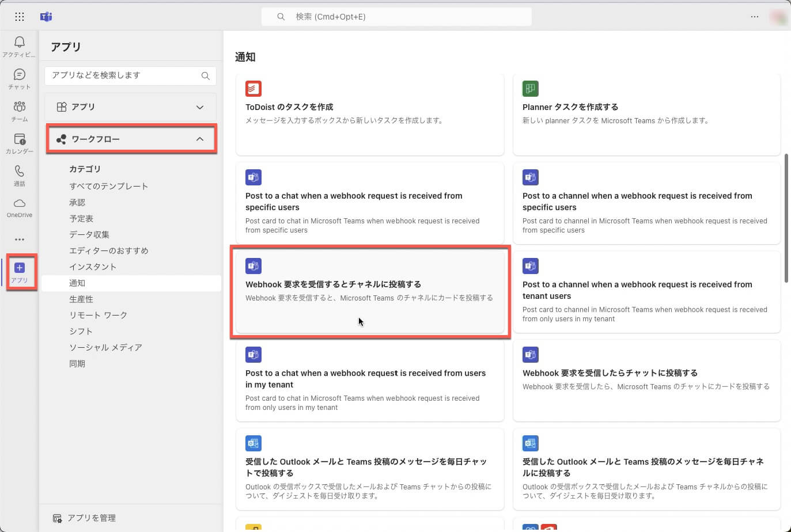Viewport: 791px width, 532px height.
Task: Click the vertical scrollbar of template list
Action: click(786, 219)
